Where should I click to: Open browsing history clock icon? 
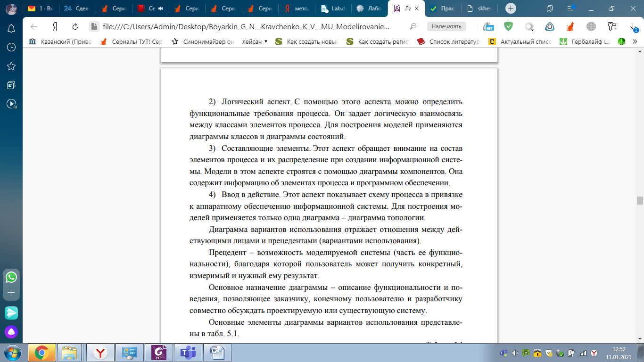(11, 47)
